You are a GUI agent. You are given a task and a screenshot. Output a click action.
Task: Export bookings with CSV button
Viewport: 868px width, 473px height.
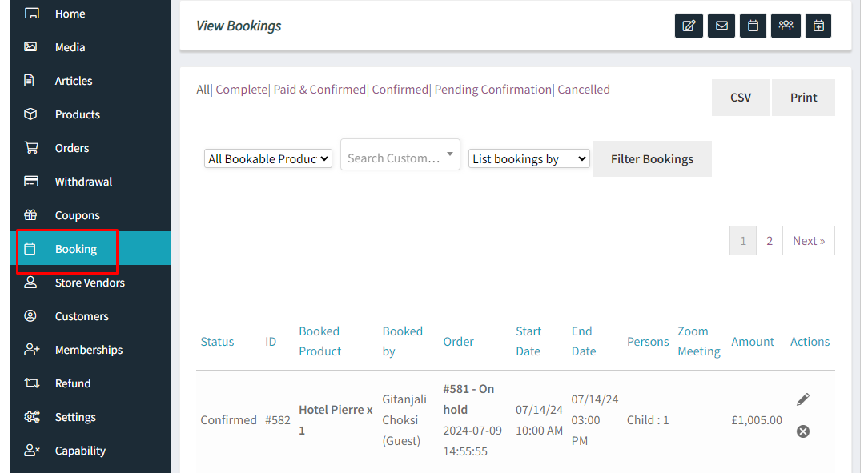click(741, 98)
